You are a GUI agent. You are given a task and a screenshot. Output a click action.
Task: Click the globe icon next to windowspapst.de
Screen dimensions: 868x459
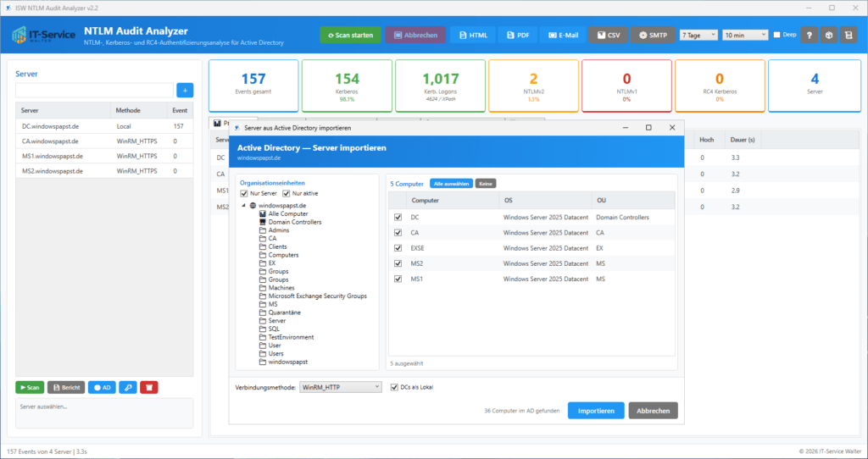[253, 205]
